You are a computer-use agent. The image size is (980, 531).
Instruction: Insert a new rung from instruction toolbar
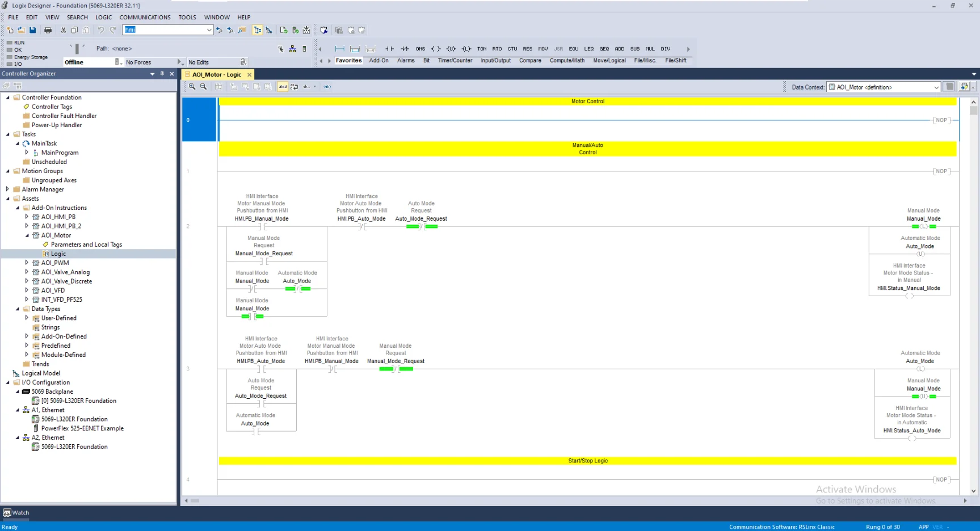pyautogui.click(x=339, y=49)
